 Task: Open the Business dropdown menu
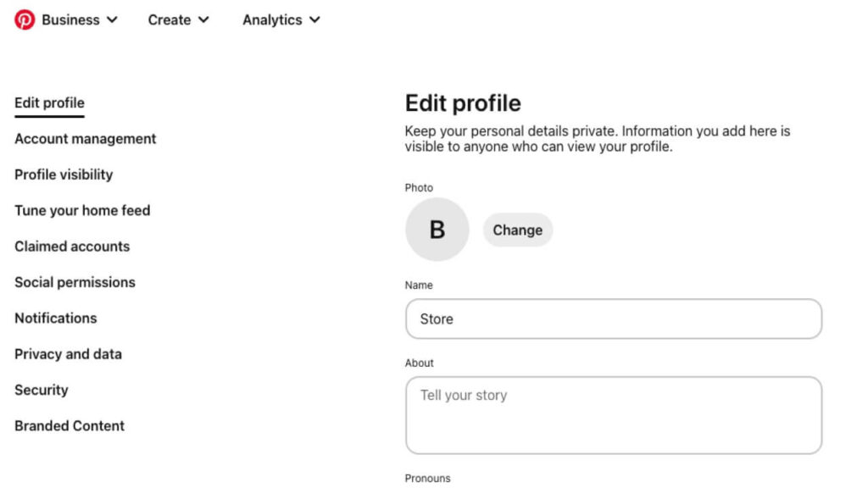[x=70, y=19]
